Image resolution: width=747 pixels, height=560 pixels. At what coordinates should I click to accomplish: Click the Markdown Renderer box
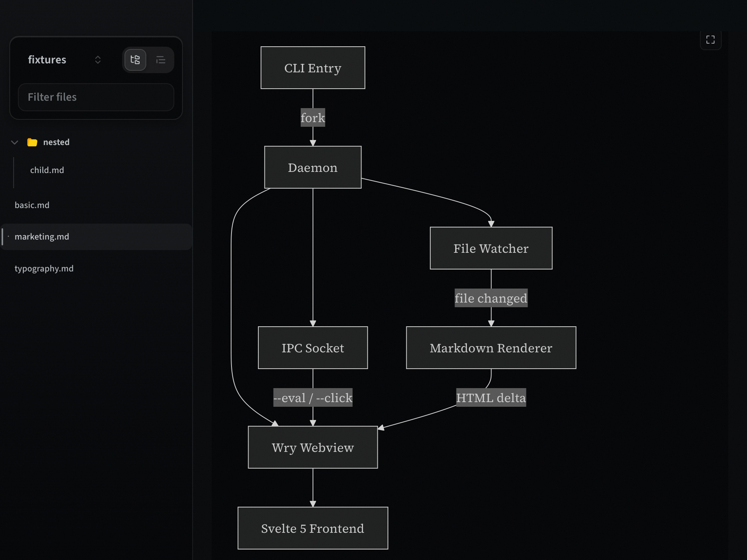tap(491, 348)
